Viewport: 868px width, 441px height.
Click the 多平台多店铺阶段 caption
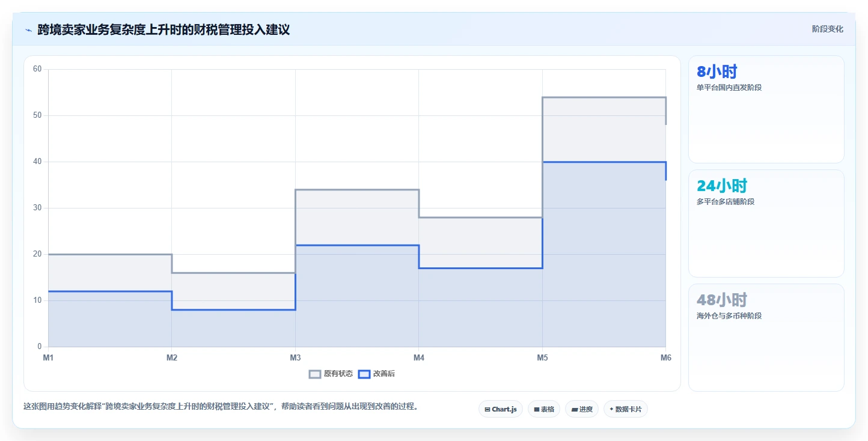click(x=726, y=201)
